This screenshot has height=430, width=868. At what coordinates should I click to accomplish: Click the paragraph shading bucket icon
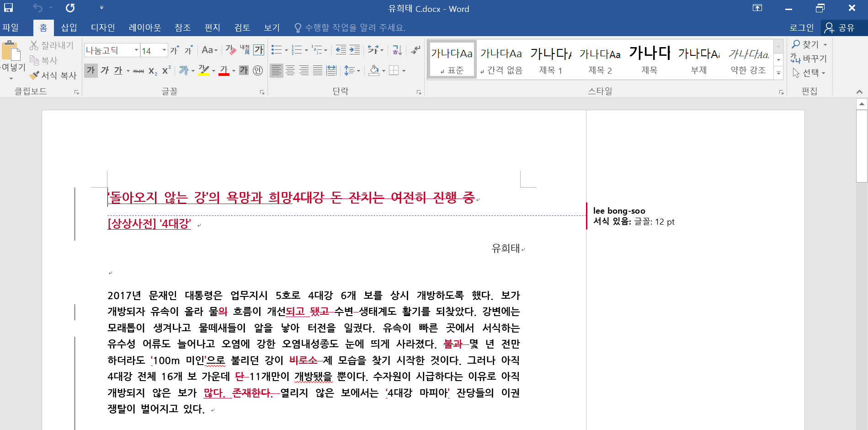click(374, 70)
